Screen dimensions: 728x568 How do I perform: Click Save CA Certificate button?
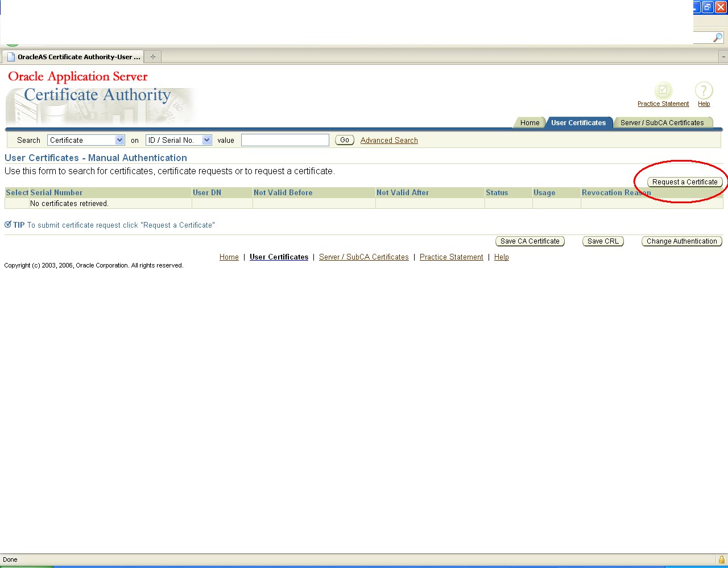pyautogui.click(x=530, y=241)
